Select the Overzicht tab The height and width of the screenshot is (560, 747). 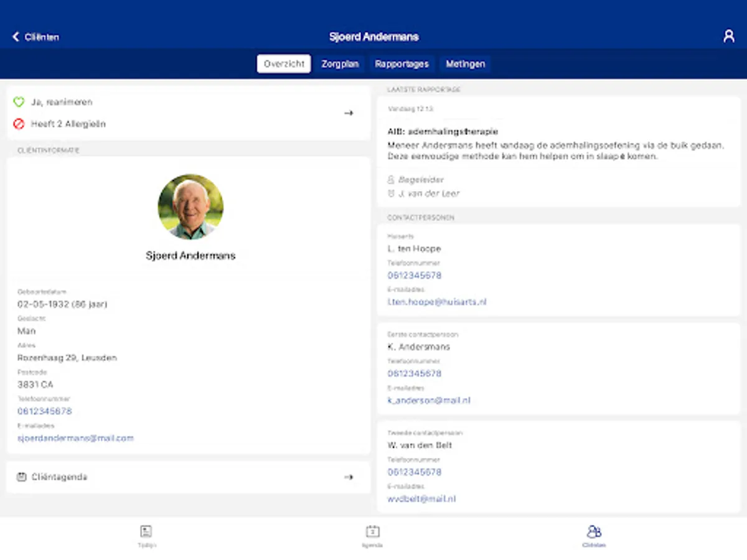click(x=284, y=64)
